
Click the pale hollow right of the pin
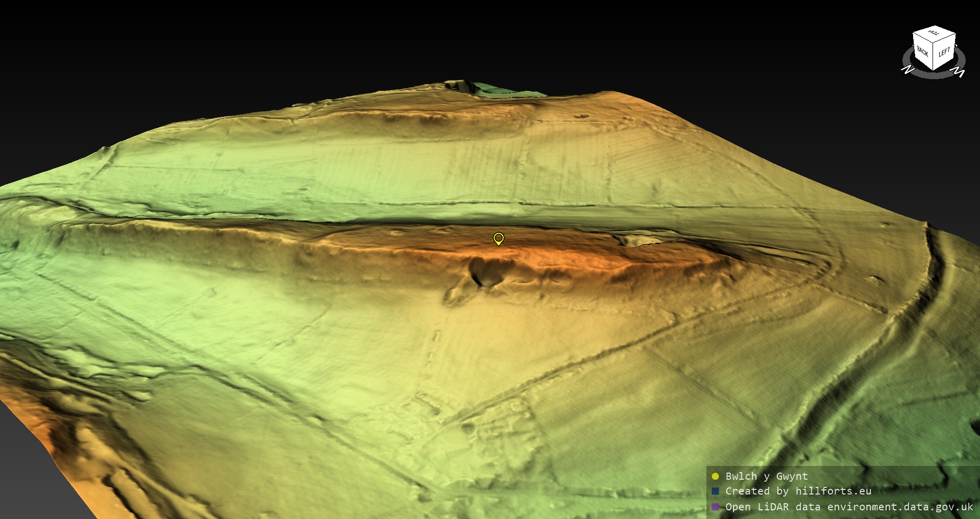click(633, 240)
